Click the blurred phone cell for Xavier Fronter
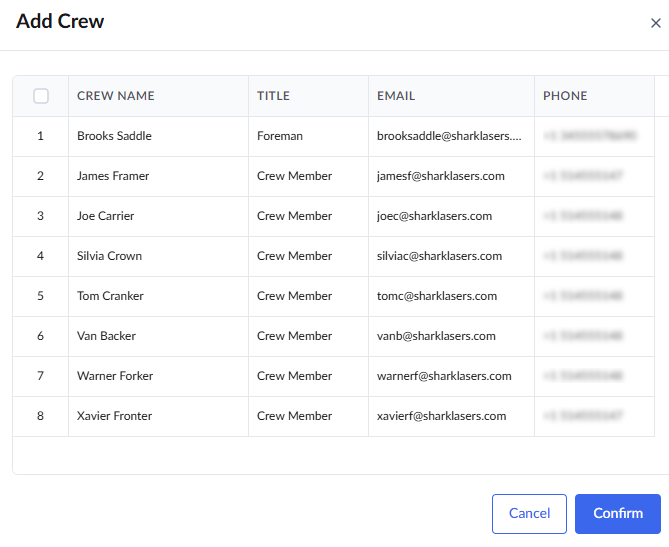669x547 pixels. pyautogui.click(x=594, y=416)
